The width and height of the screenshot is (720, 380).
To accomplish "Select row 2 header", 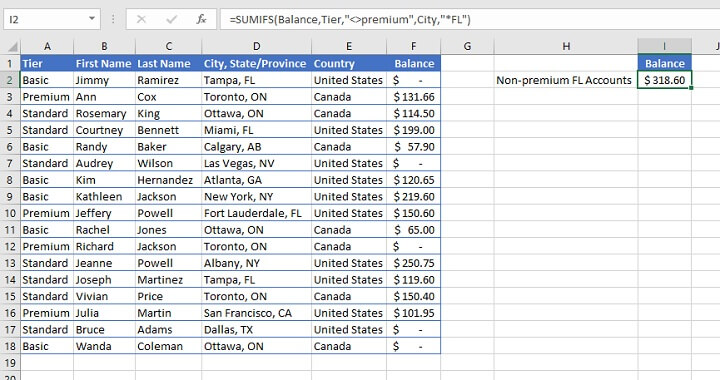I will coord(10,80).
